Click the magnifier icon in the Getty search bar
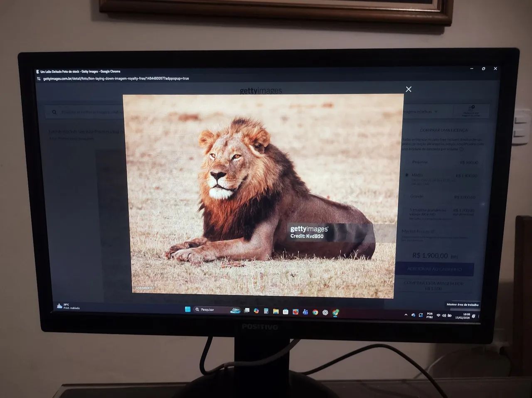Viewport: 532px width, 398px height. coord(54,112)
